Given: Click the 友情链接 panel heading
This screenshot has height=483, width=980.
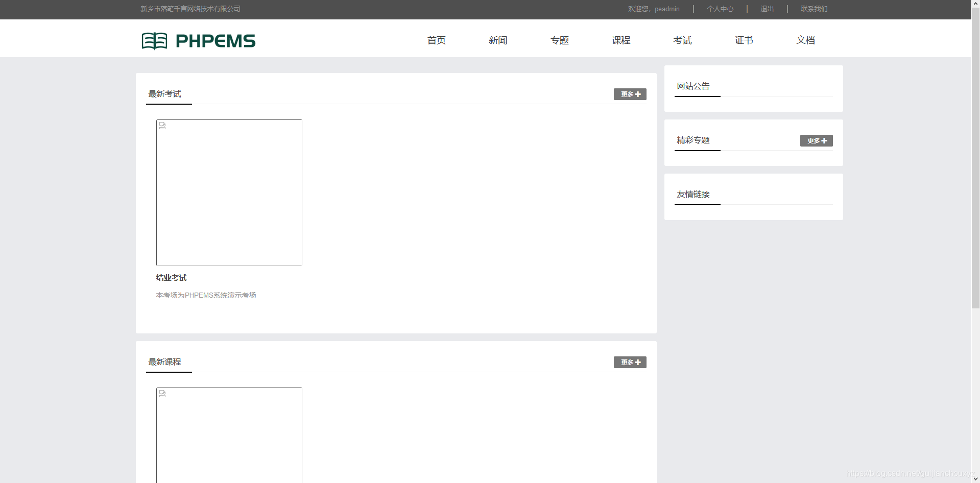Looking at the screenshot, I should [x=693, y=195].
